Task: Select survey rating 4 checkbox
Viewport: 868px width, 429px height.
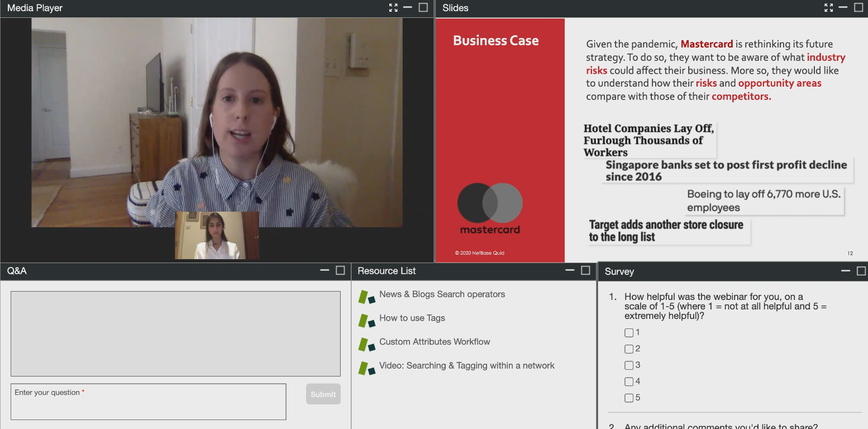Action: (629, 382)
